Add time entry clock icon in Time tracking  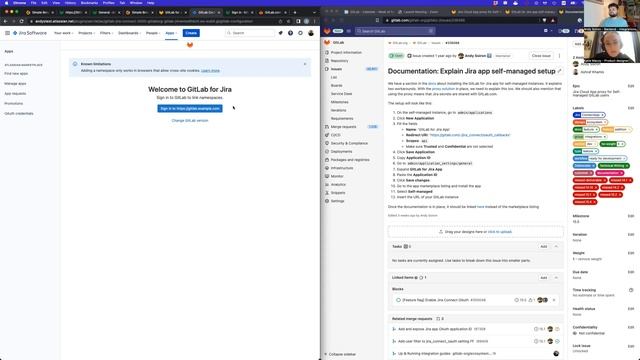pos(631,290)
